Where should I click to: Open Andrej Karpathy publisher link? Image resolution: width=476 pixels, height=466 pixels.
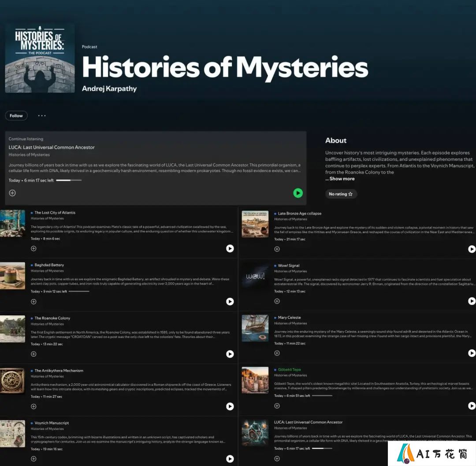109,89
